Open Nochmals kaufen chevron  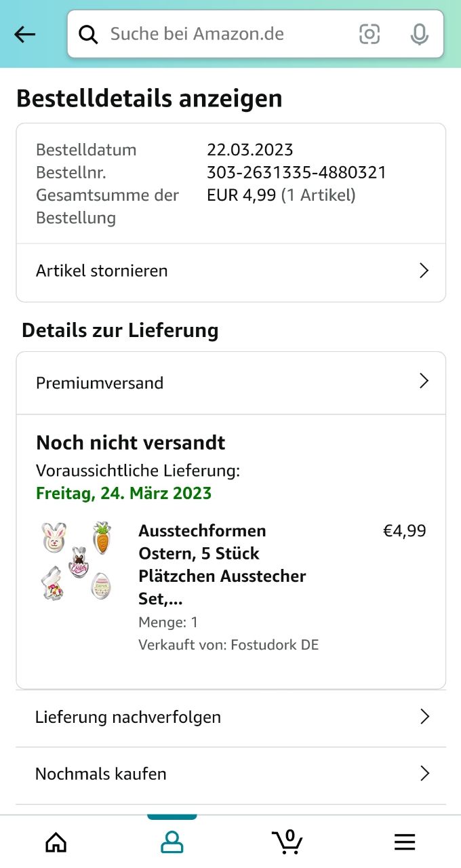point(425,773)
